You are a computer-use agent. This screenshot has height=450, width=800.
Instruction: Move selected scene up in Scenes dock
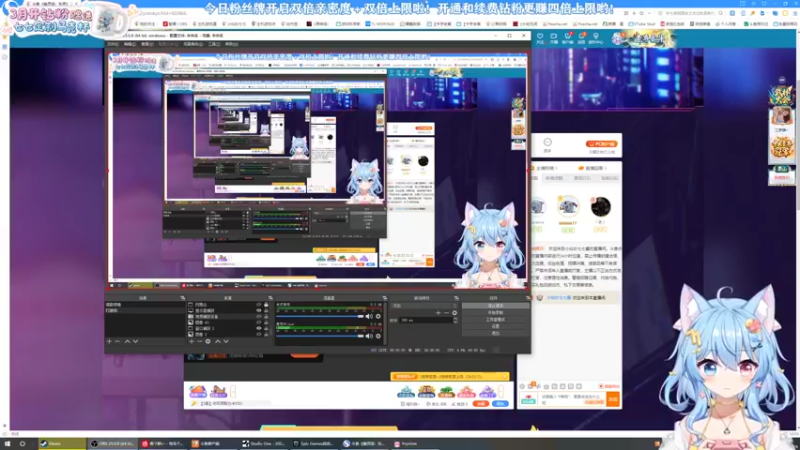point(127,341)
